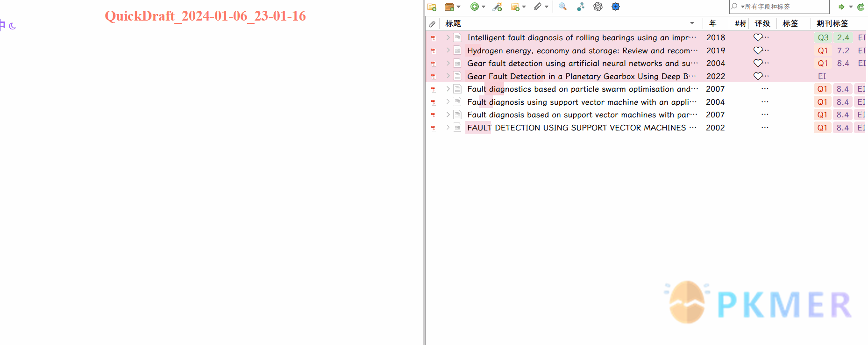Viewport: 868px width, 345px height.
Task: Click the blue gear plus toolbar icon
Action: pos(616,7)
